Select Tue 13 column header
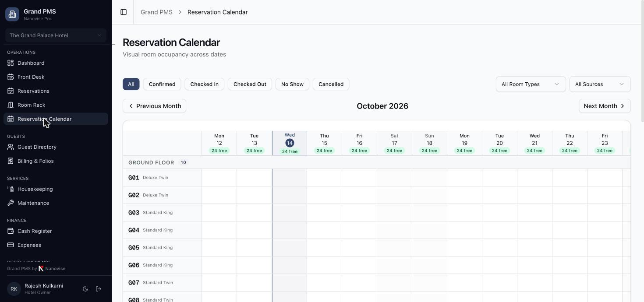The image size is (644, 302). (254, 143)
